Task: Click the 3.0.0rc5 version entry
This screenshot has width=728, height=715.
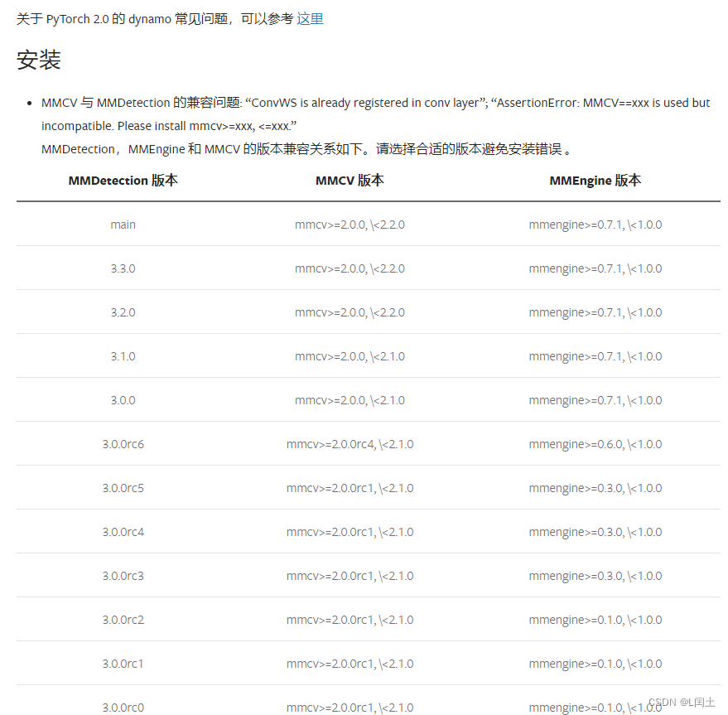Action: pyautogui.click(x=123, y=487)
